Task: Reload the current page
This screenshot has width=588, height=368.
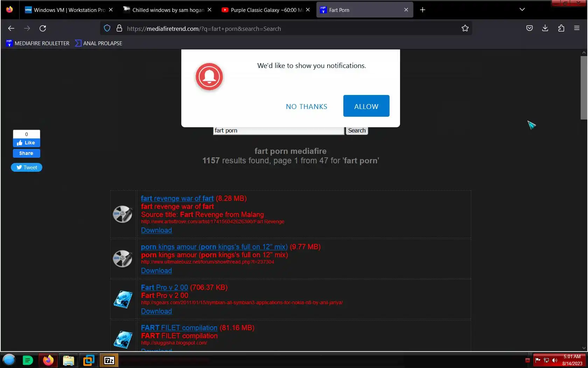Action: pyautogui.click(x=43, y=28)
